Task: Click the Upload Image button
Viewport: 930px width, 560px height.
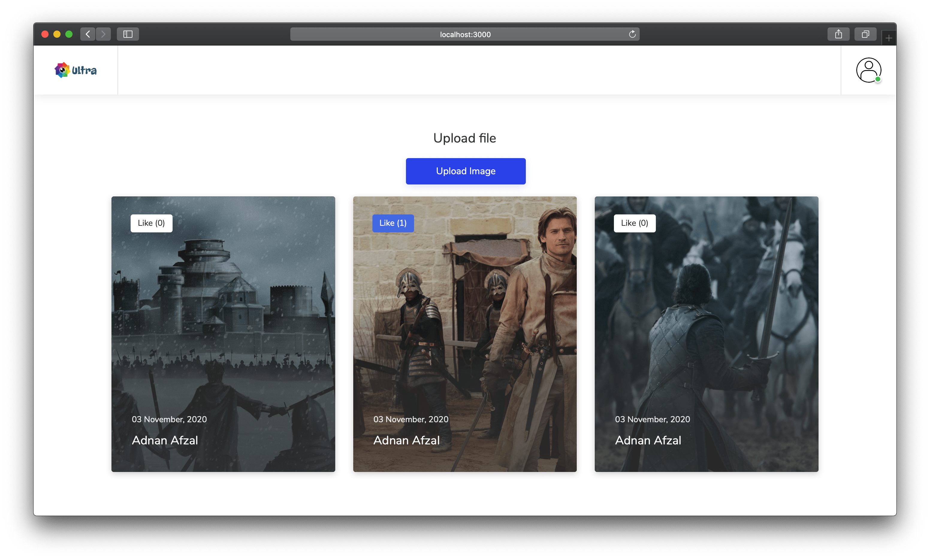Action: point(465,171)
